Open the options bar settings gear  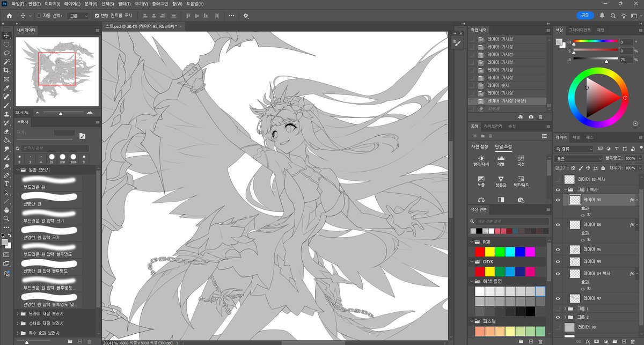click(246, 16)
